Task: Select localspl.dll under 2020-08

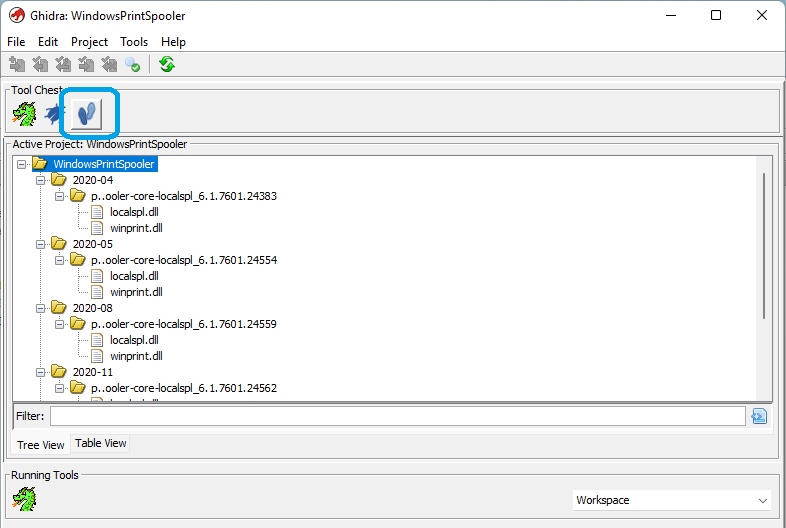Action: [x=134, y=340]
